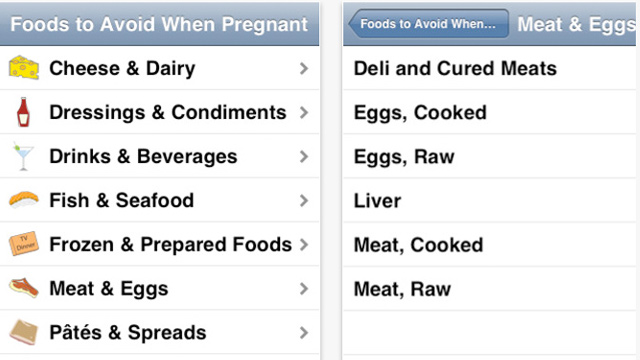This screenshot has height=360, width=640.
Task: Expand the Pâtés & Spreads chevron
Action: (304, 333)
